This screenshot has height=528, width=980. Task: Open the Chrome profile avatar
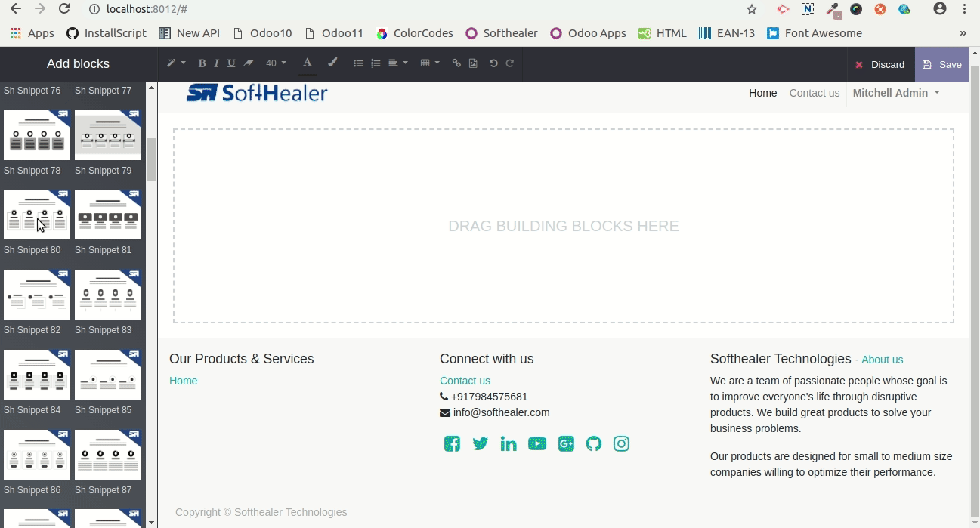point(940,9)
